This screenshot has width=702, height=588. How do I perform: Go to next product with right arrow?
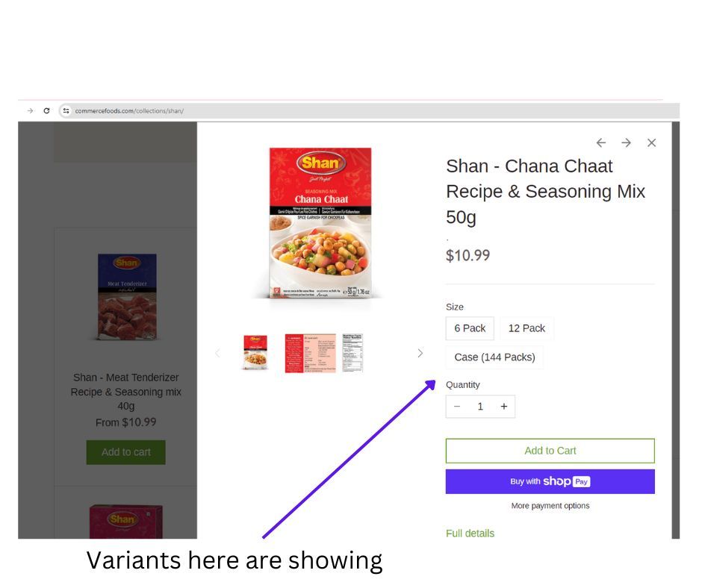627,143
